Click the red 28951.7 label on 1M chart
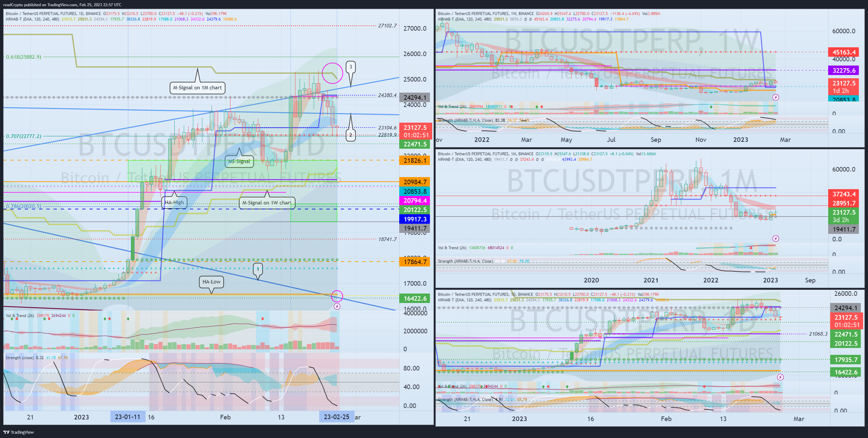Image resolution: width=868 pixels, height=438 pixels. pos(844,203)
